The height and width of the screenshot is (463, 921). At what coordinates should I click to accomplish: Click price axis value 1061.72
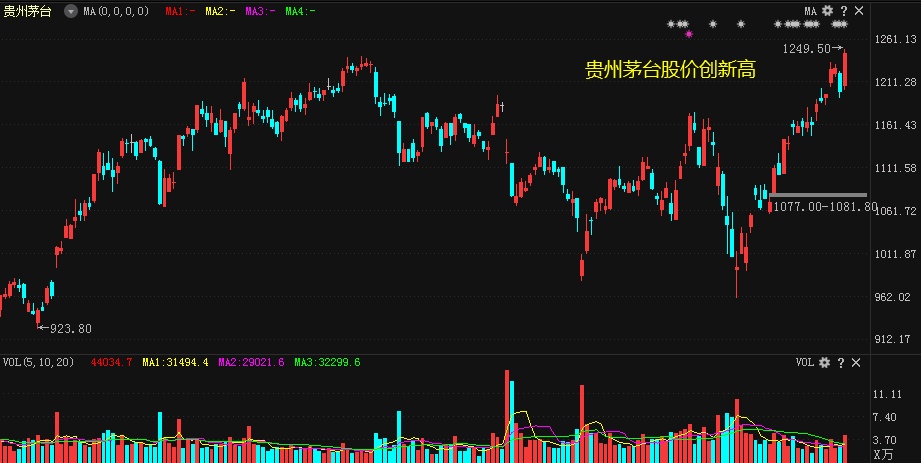pos(895,211)
